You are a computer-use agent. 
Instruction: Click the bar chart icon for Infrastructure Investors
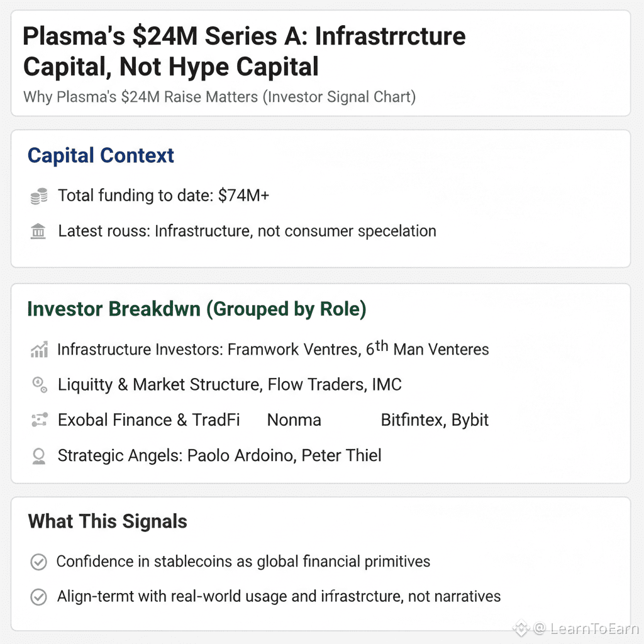[39, 350]
